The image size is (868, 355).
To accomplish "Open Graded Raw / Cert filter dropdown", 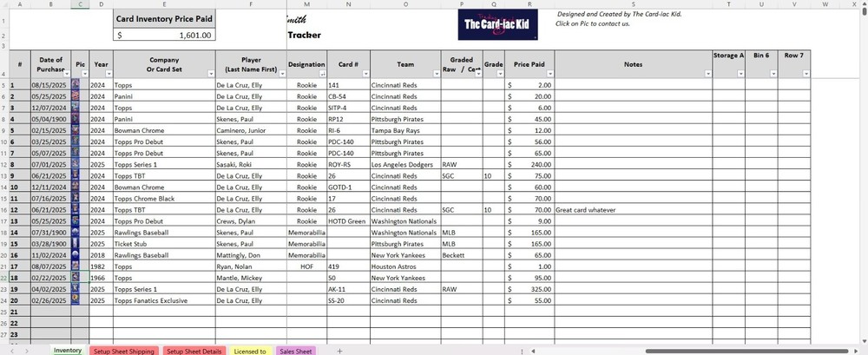I will [x=478, y=74].
